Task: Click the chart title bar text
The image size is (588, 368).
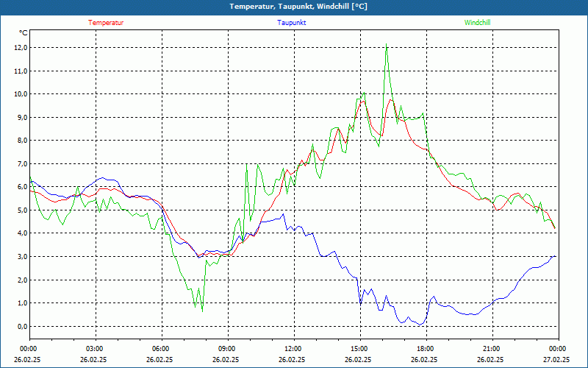Action: 293,7
